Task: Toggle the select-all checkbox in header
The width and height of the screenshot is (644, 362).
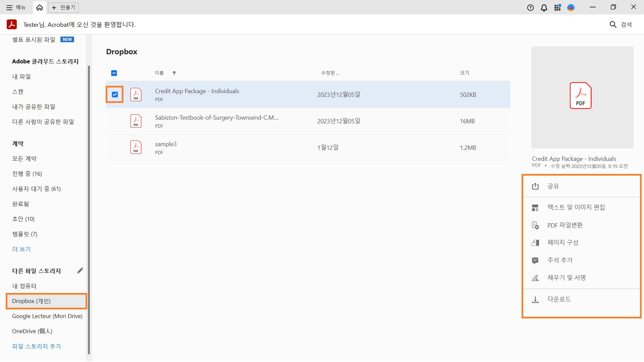Action: [x=114, y=73]
